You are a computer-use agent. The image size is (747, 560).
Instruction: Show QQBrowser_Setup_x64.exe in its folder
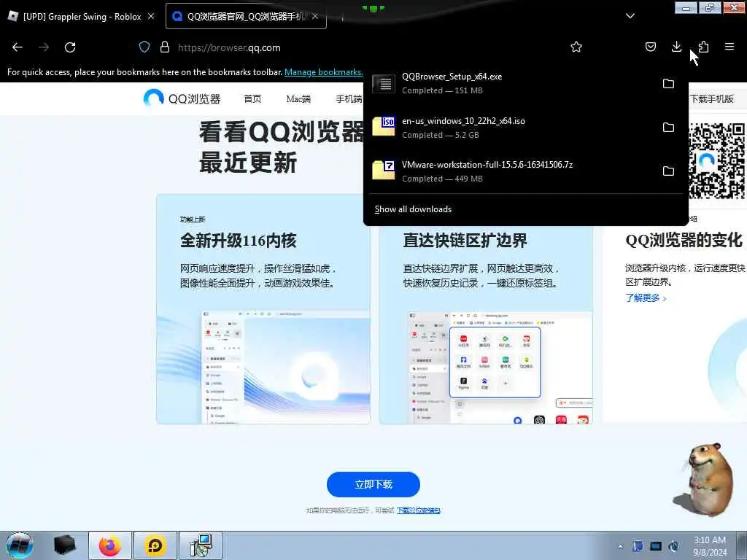668,84
